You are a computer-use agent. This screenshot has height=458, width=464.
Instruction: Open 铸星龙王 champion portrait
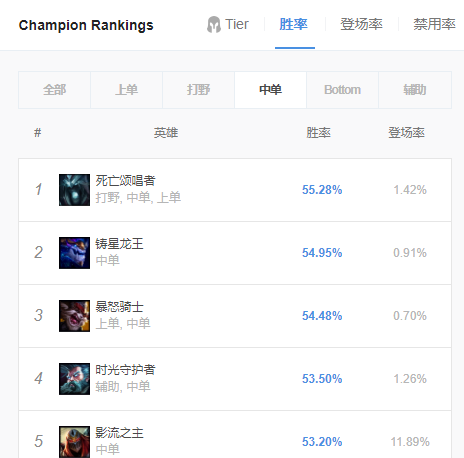tap(74, 253)
